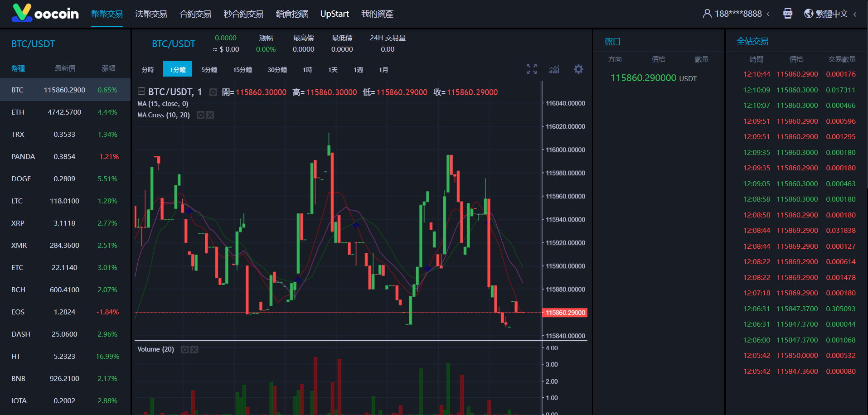This screenshot has width=868, height=415.
Task: Expand the 188****8888 account menu
Action: [x=736, y=14]
